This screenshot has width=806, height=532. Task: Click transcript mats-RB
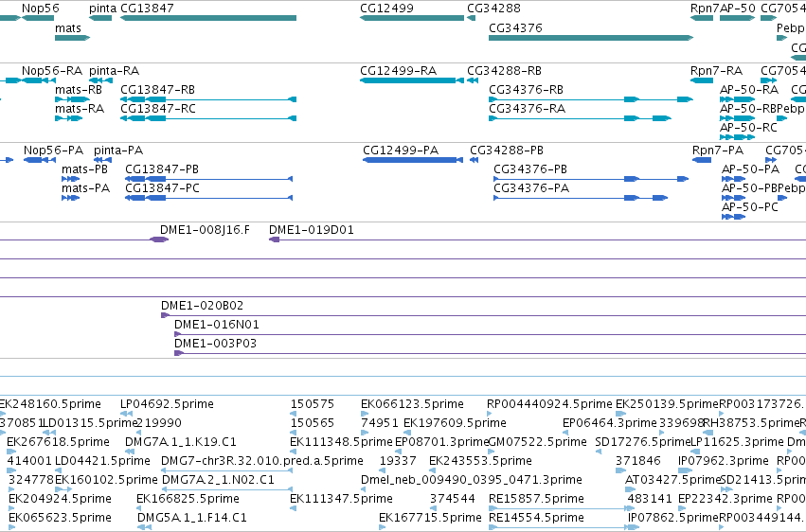click(73, 99)
